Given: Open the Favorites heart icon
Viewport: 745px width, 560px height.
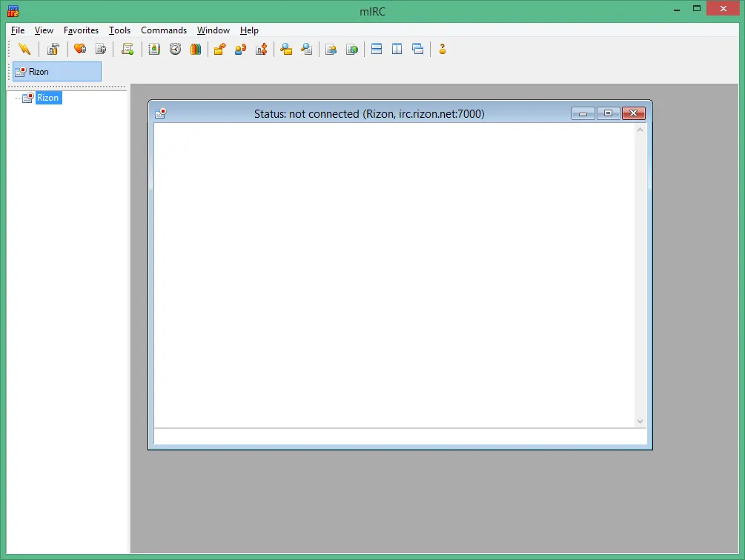Looking at the screenshot, I should coord(80,49).
